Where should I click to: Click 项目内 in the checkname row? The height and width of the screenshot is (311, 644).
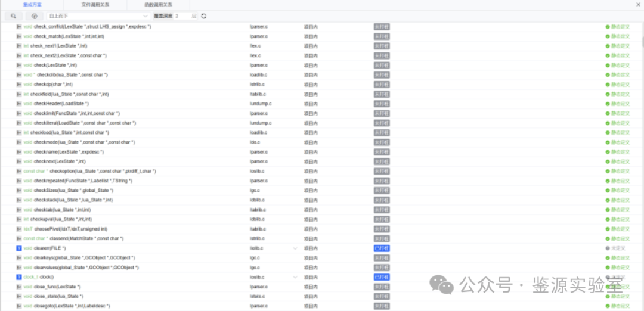pos(311,152)
